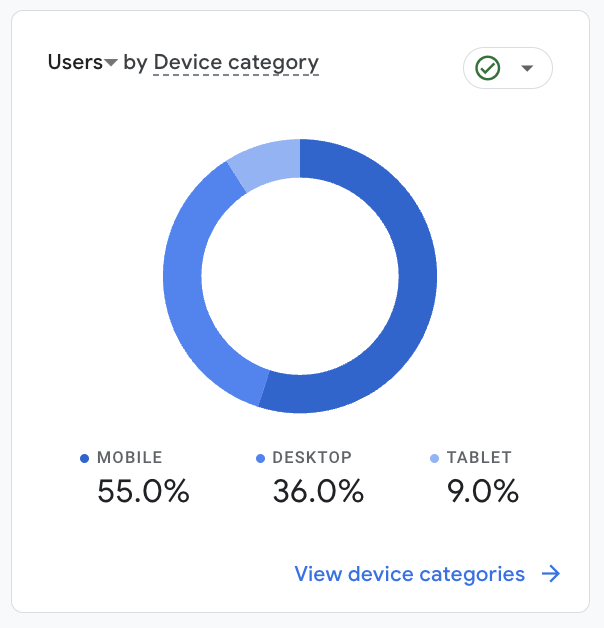Expand the Users metric dropdown
Image resolution: width=604 pixels, height=628 pixels.
(111, 63)
